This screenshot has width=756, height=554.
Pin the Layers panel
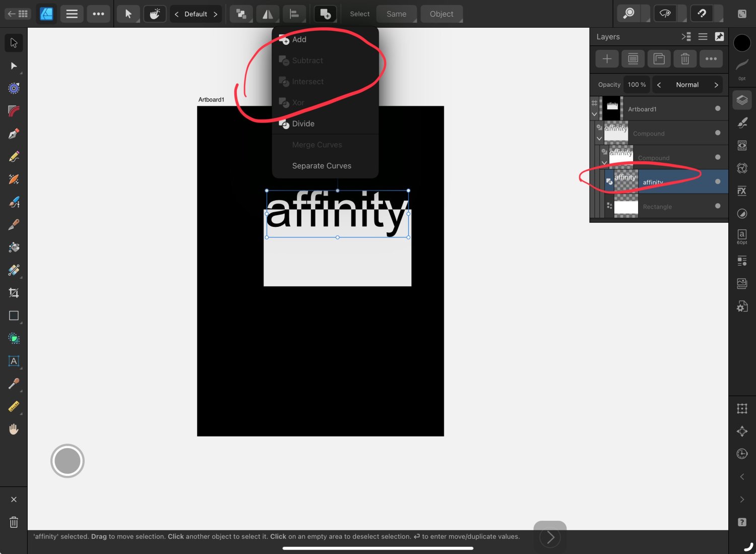[x=719, y=36]
